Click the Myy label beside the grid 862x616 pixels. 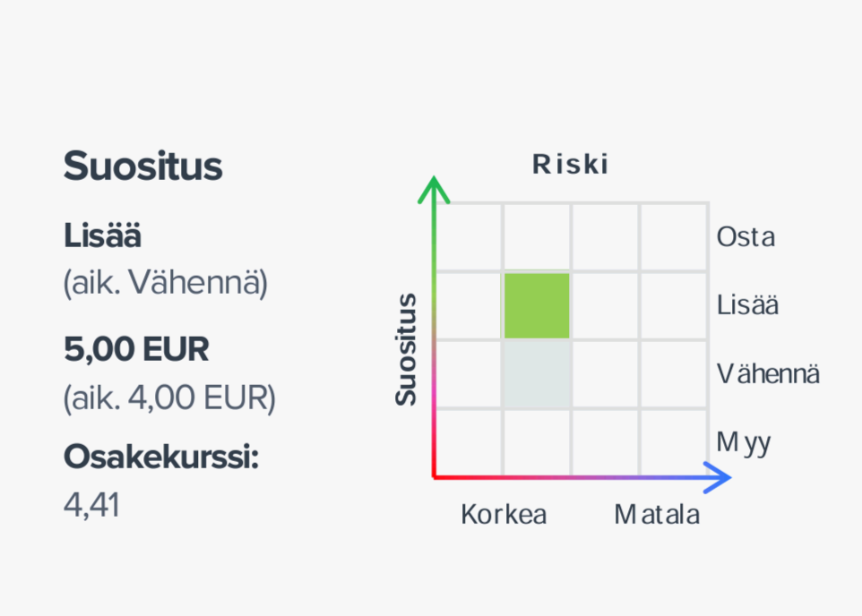tap(744, 442)
